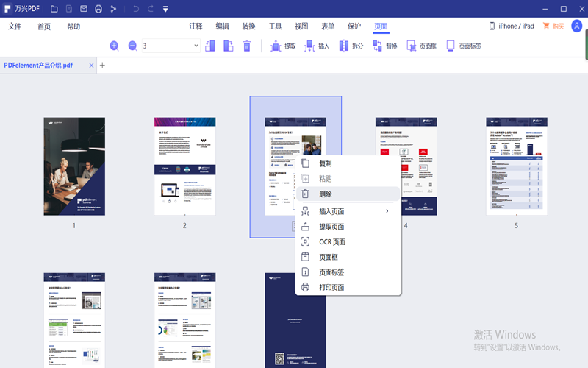The width and height of the screenshot is (588, 368).
Task: Click the zoom in magnifier icon
Action: (x=114, y=46)
